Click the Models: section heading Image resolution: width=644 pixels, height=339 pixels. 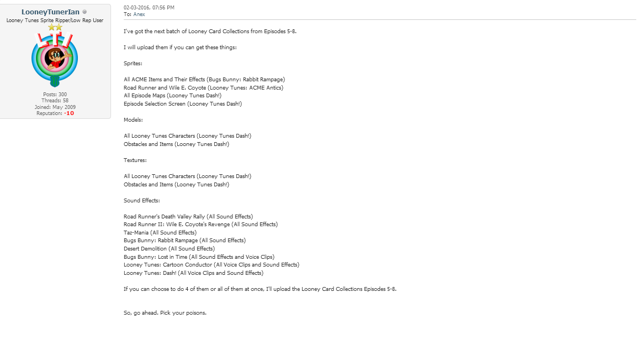pyautogui.click(x=134, y=119)
